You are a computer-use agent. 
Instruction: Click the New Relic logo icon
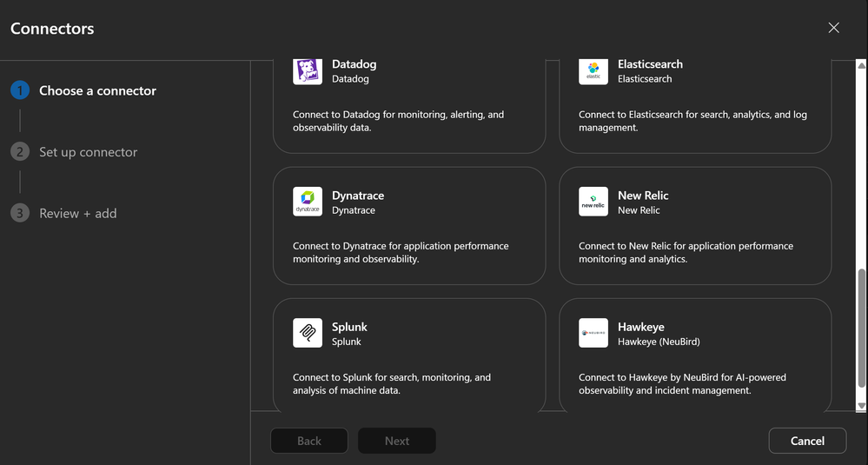[593, 202]
